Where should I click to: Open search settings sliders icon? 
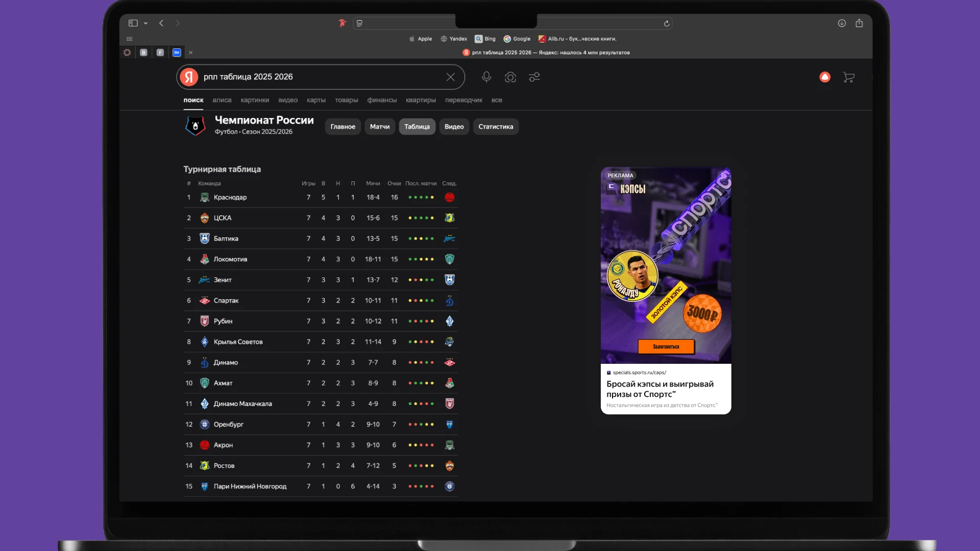(534, 77)
